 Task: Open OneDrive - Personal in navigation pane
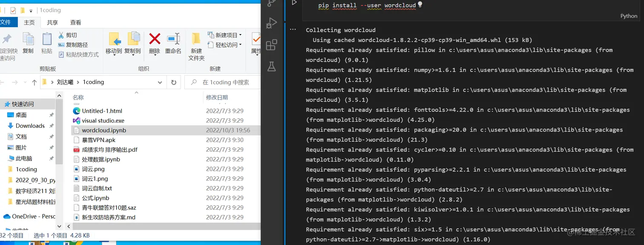coord(34,216)
